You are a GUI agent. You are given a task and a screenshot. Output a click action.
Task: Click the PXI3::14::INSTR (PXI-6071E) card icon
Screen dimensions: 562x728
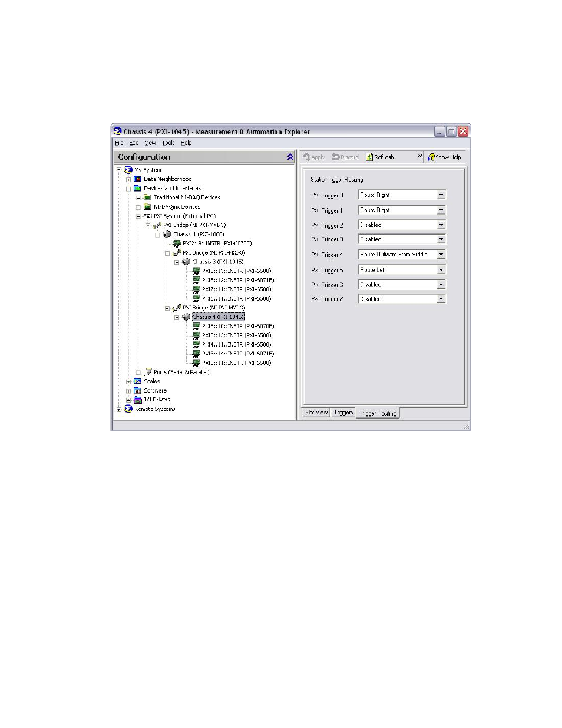click(196, 354)
